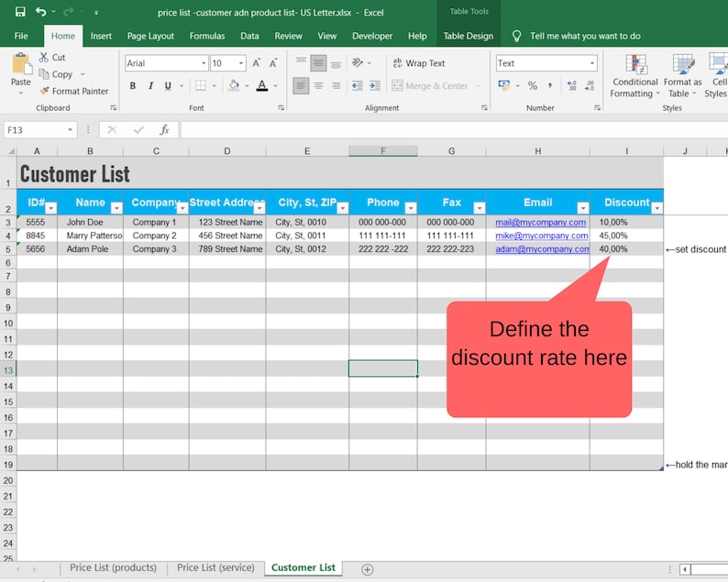Select row 13 header
Image resolution: width=728 pixels, height=582 pixels.
[x=8, y=370]
